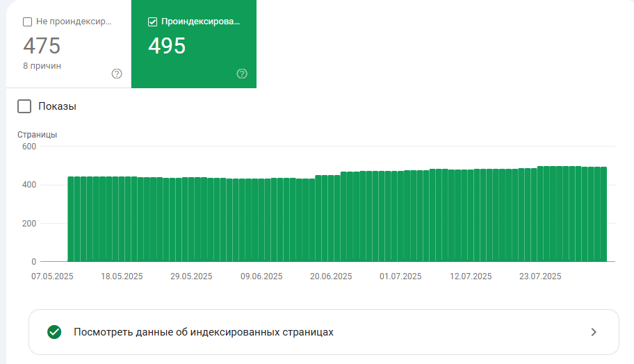This screenshot has width=634, height=364.
Task: Click date label 29.05.2025
Action: (191, 276)
